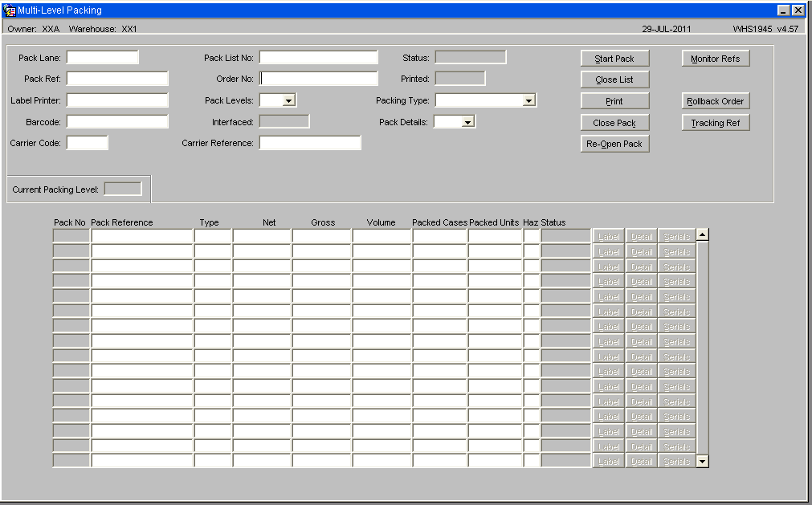The image size is (812, 505).
Task: Click the Close Pack button
Action: 614,123
